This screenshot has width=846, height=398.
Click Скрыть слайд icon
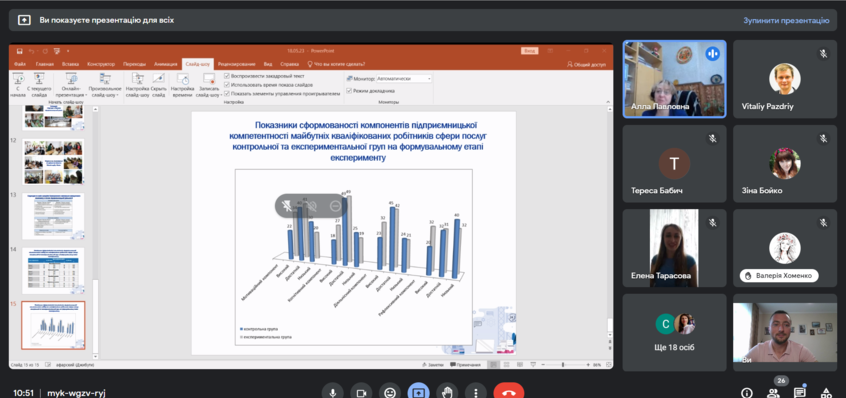click(158, 85)
